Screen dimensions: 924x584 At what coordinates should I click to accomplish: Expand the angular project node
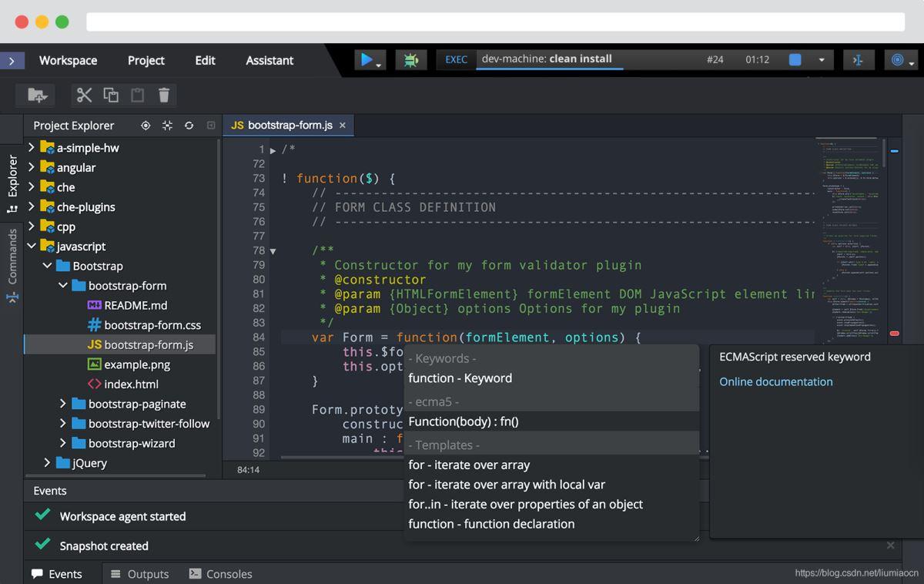[32, 167]
